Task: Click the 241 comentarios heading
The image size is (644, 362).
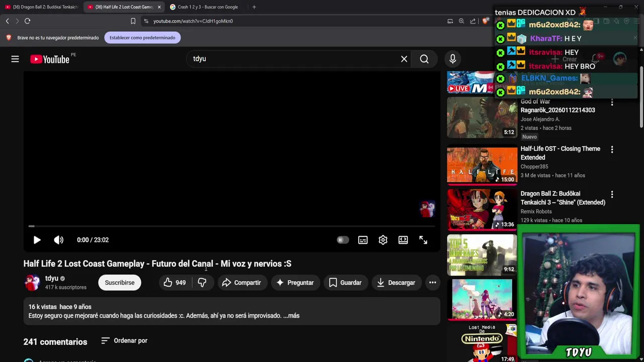Action: point(55,342)
